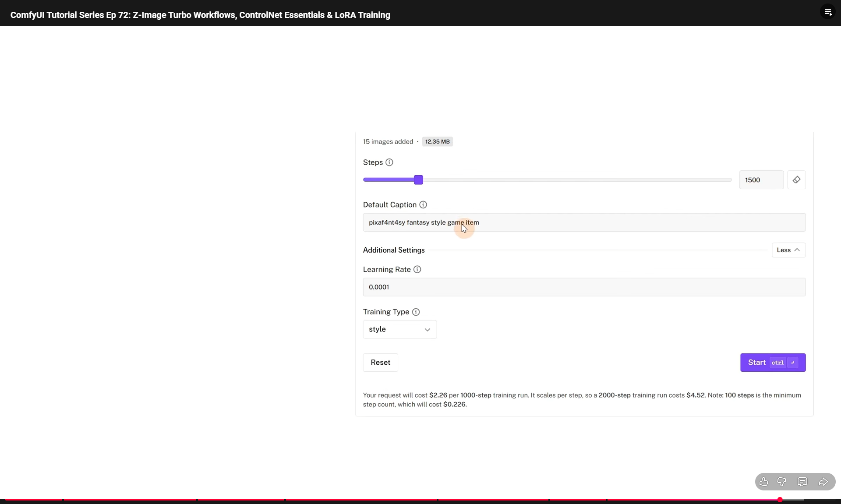The height and width of the screenshot is (504, 841).
Task: Click the Training Type info icon
Action: click(416, 312)
